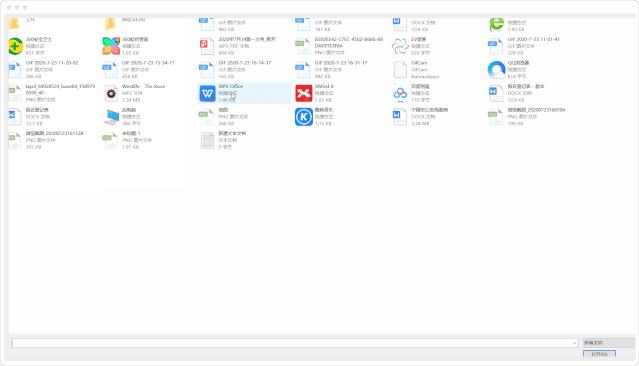Select 微信截图_20200723161128 PNG file

tap(46, 140)
